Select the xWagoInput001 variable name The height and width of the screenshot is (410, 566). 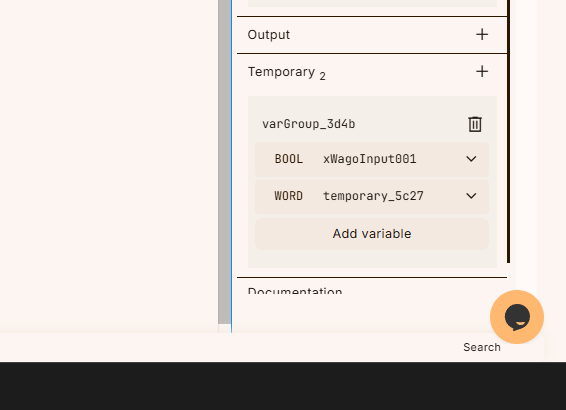tap(370, 159)
